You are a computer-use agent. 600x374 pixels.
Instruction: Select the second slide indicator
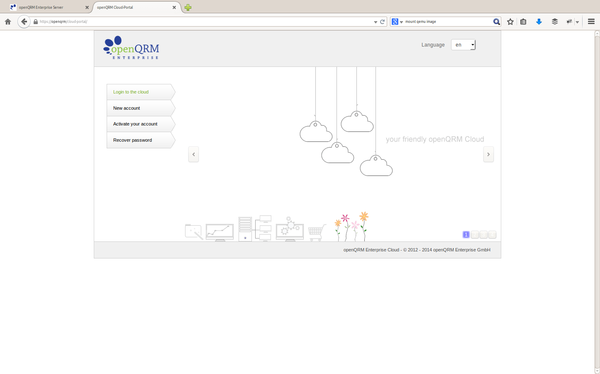coord(475,235)
